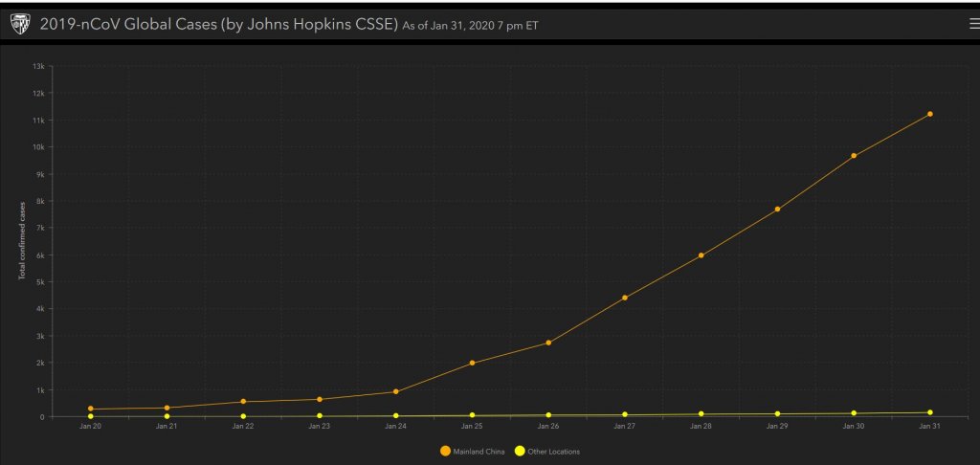The image size is (980, 465).
Task: Click the orange Mainland China legend circle
Action: click(x=446, y=451)
